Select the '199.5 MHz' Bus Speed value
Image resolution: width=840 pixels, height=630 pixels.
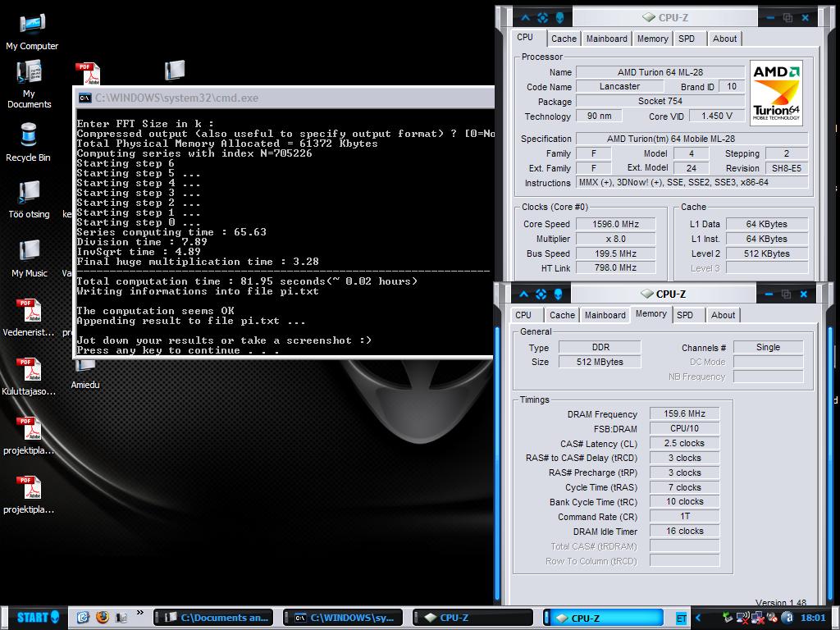(615, 253)
